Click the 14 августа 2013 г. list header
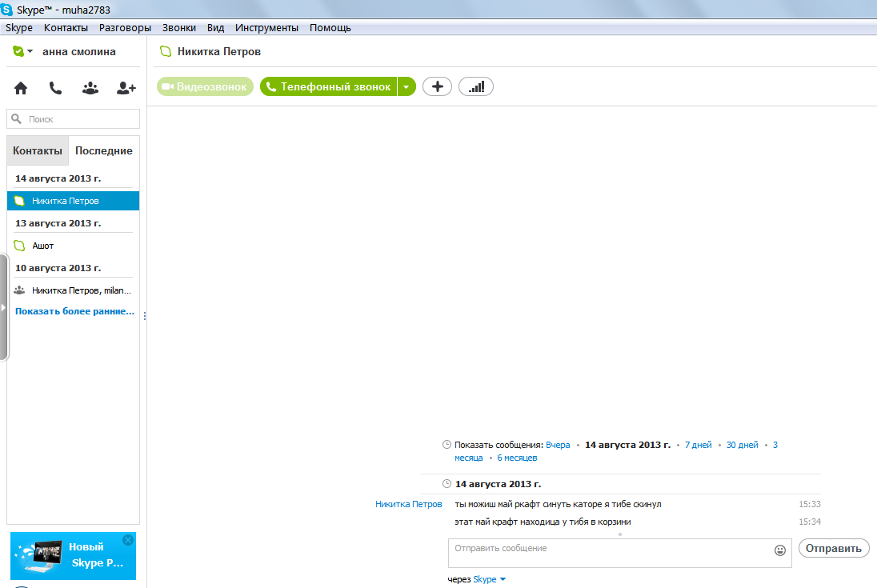This screenshot has width=877, height=588. [58, 178]
